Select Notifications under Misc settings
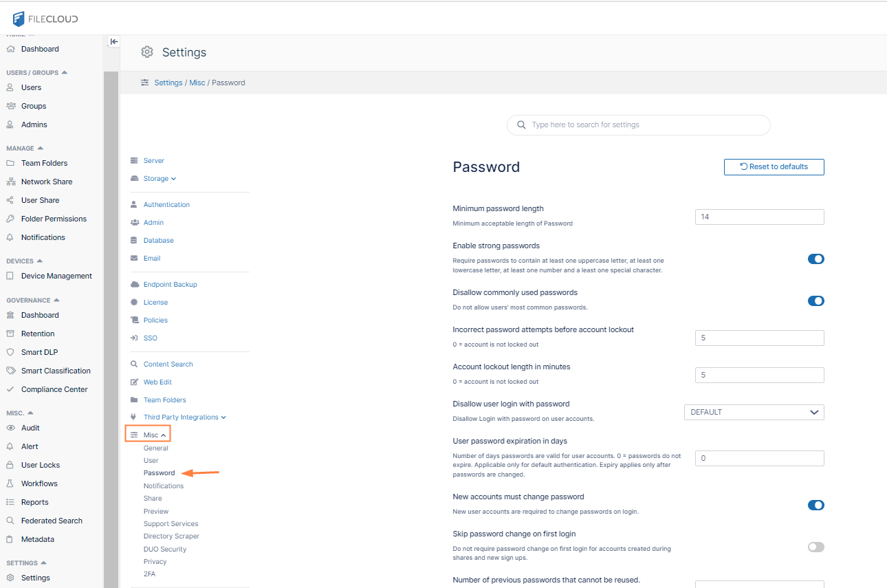The height and width of the screenshot is (588, 887). [x=164, y=486]
